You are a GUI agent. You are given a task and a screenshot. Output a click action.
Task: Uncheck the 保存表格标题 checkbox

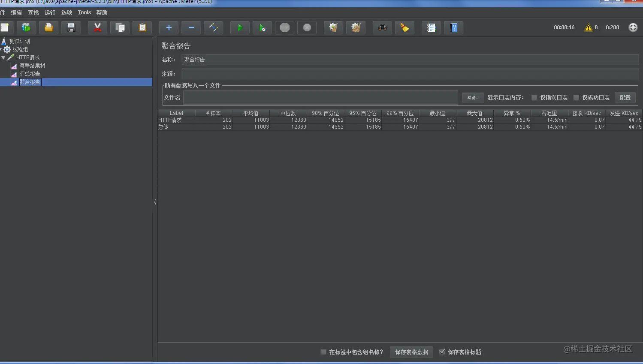442,352
